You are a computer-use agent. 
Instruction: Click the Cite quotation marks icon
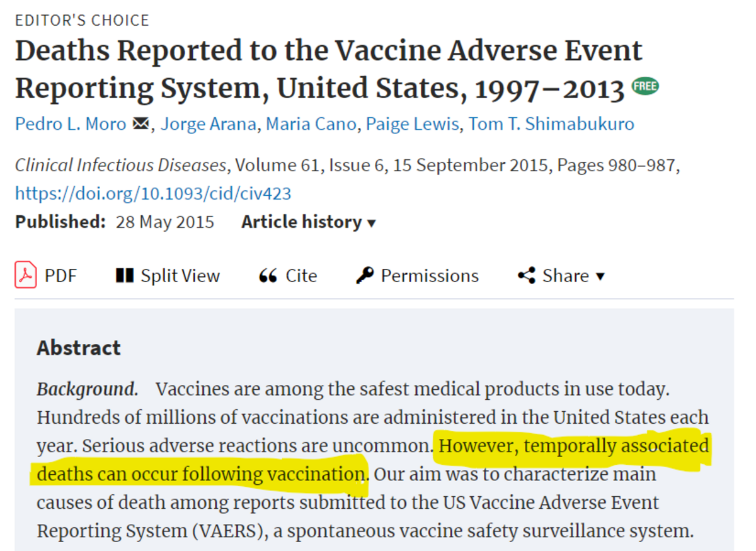[x=268, y=276]
